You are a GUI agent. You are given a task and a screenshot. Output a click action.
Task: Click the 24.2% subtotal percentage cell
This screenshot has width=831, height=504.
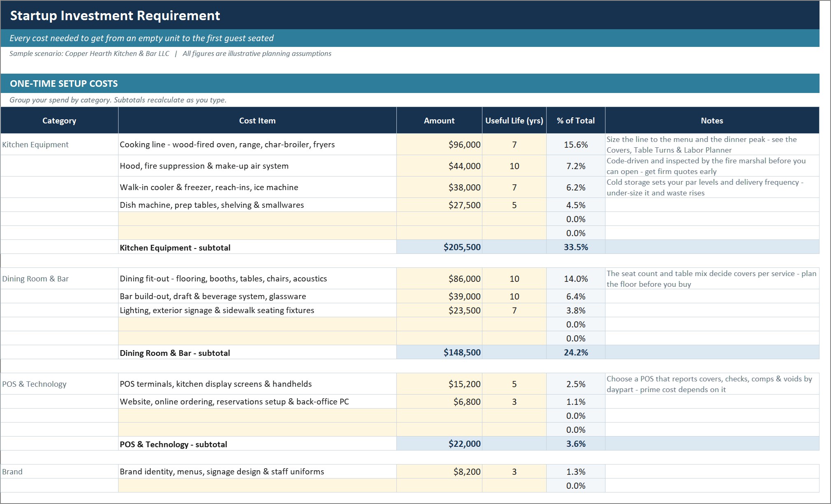point(576,352)
